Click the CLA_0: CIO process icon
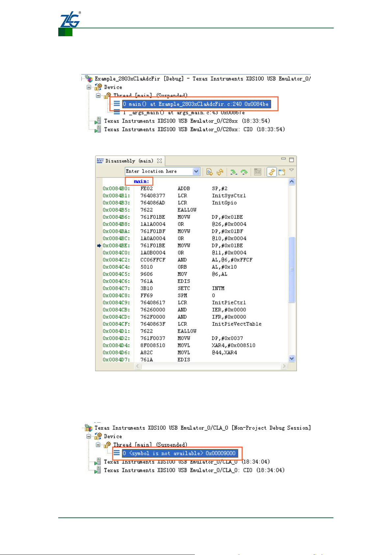 (98, 470)
